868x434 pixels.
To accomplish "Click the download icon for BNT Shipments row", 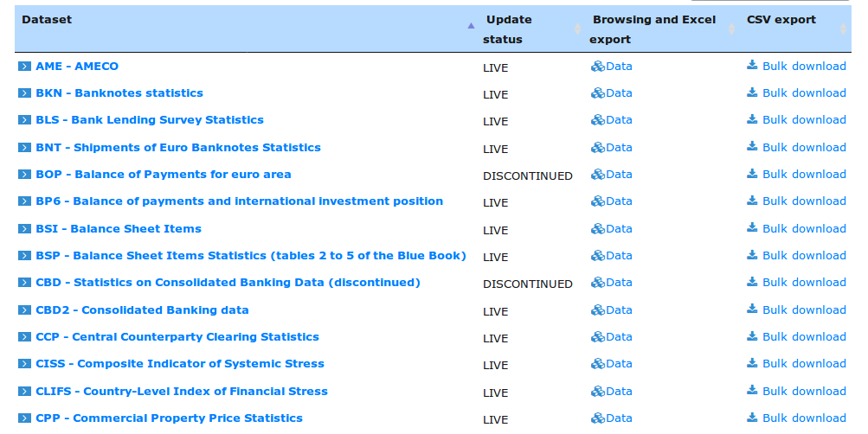I will pos(752,146).
